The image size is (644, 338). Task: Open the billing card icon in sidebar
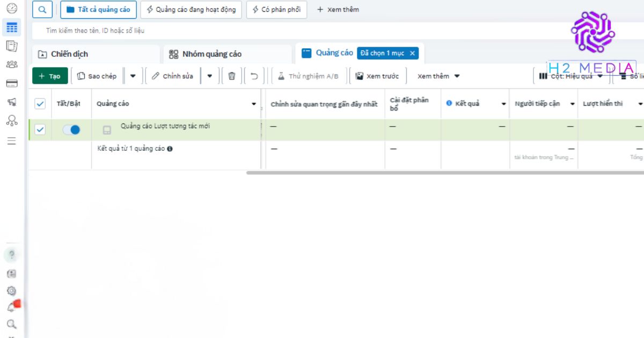12,83
